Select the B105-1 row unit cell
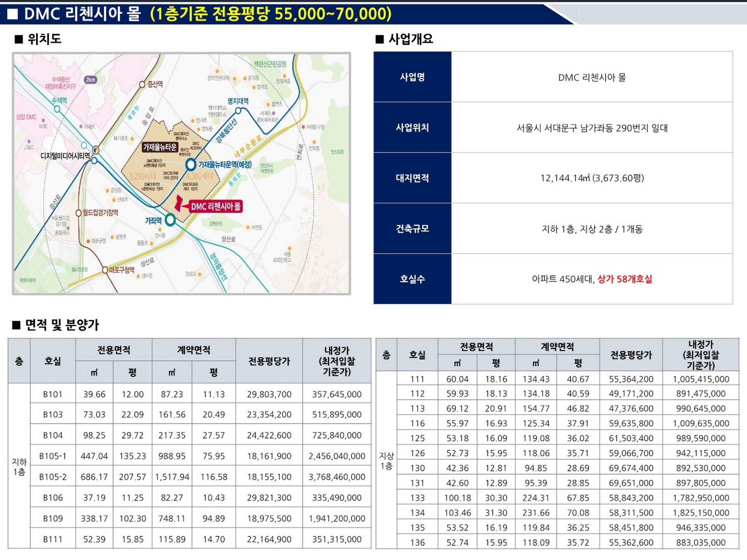 click(53, 456)
